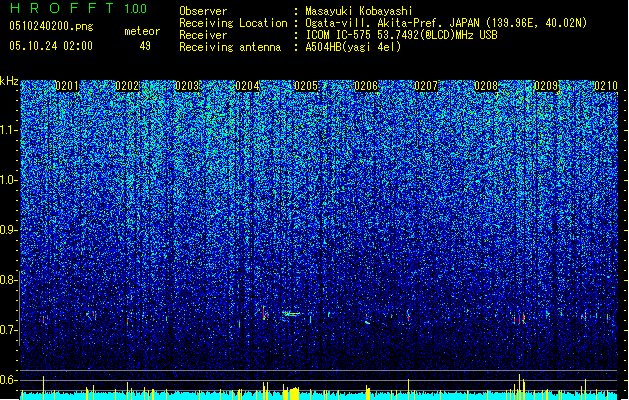Viewport: 629px width, 400px height.
Task: Click the name Masayuki Kobayashi
Action: pos(359,11)
